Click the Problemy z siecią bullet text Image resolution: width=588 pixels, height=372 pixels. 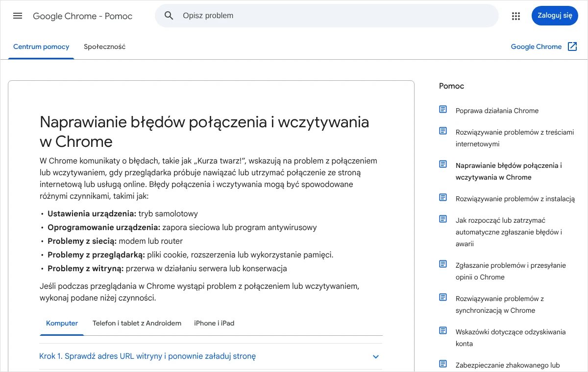115,241
